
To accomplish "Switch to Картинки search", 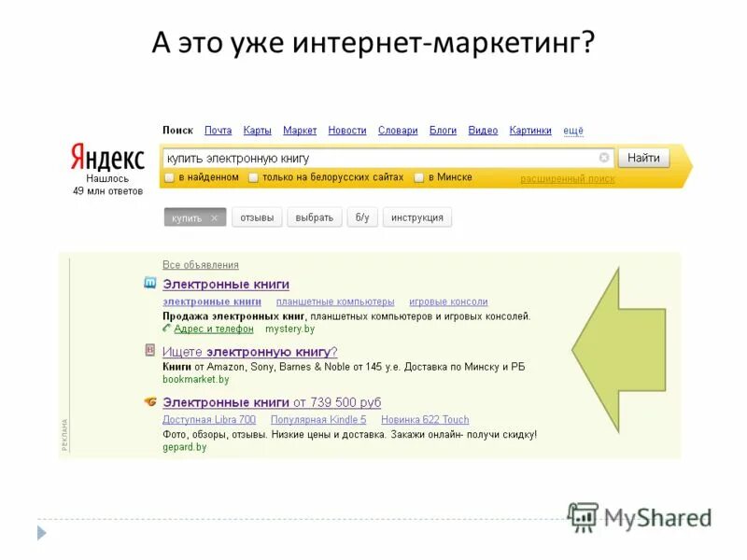I will pos(530,130).
